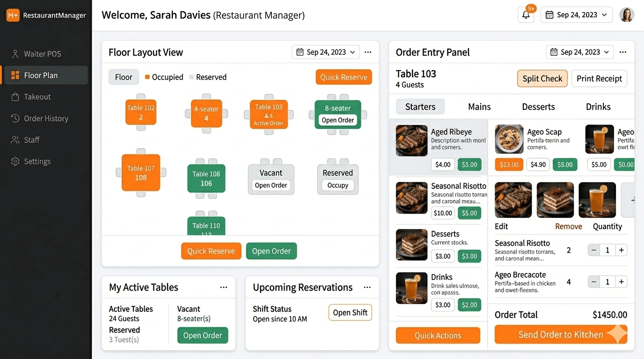The width and height of the screenshot is (644, 359).
Task: Open Floor Layout View date dropdown
Action: (326, 52)
